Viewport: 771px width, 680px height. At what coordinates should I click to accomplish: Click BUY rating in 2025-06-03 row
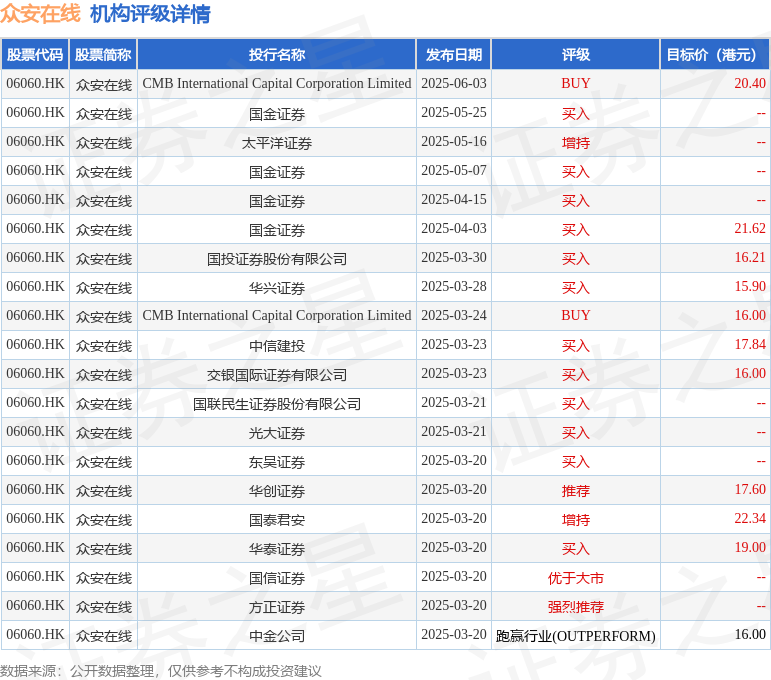(x=575, y=84)
